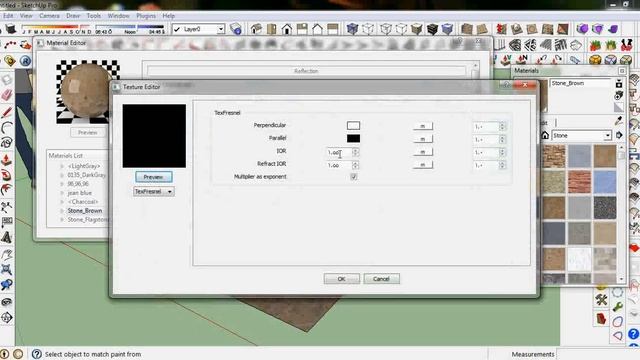Expand the jean blue material tree item
This screenshot has height=360, width=640.
62,193
